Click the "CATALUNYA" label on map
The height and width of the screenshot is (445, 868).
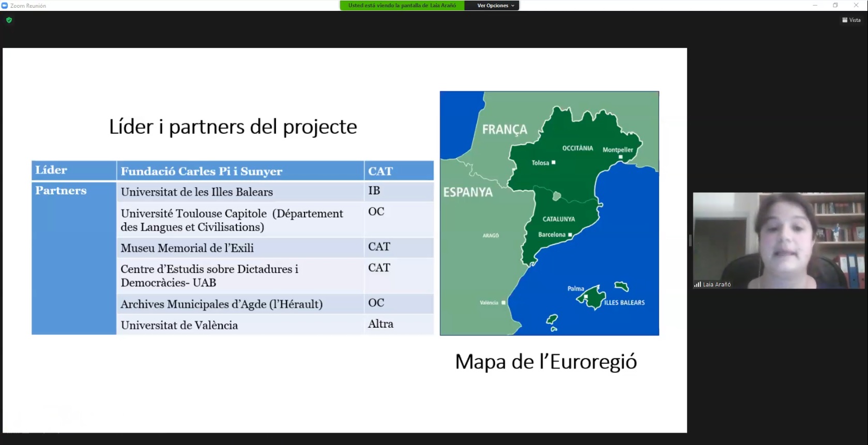(x=558, y=219)
